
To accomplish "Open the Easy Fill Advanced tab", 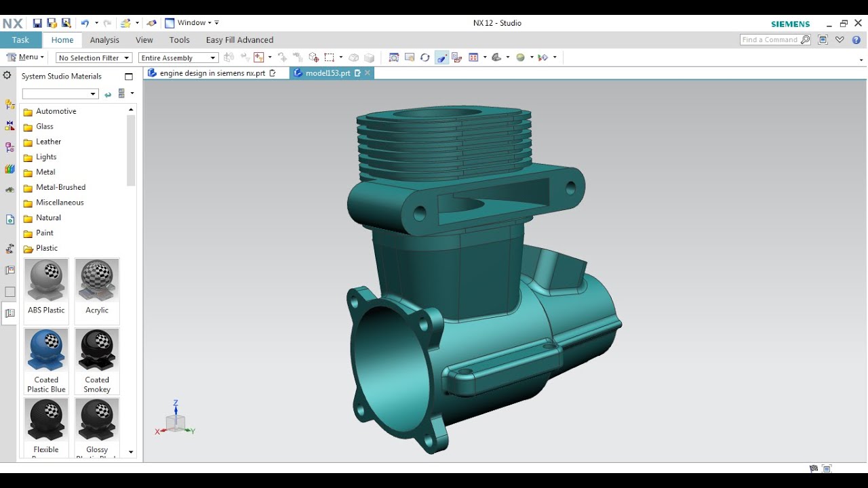I will [240, 40].
